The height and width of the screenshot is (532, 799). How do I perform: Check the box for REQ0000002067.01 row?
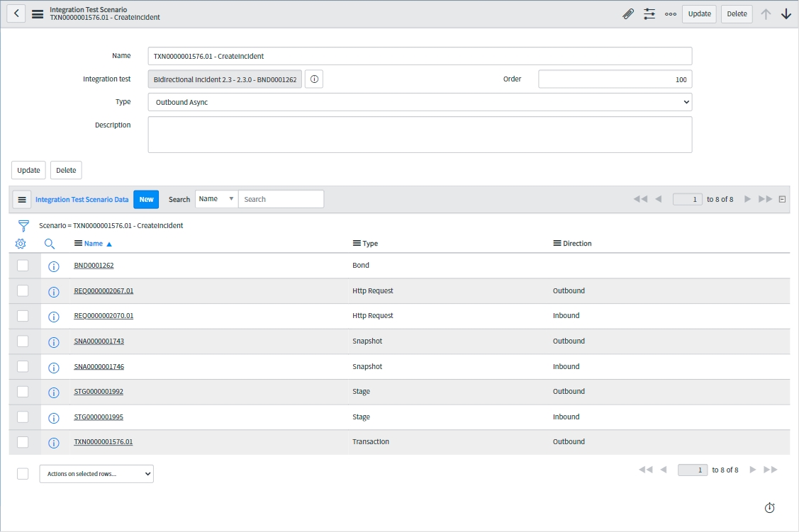point(23,291)
